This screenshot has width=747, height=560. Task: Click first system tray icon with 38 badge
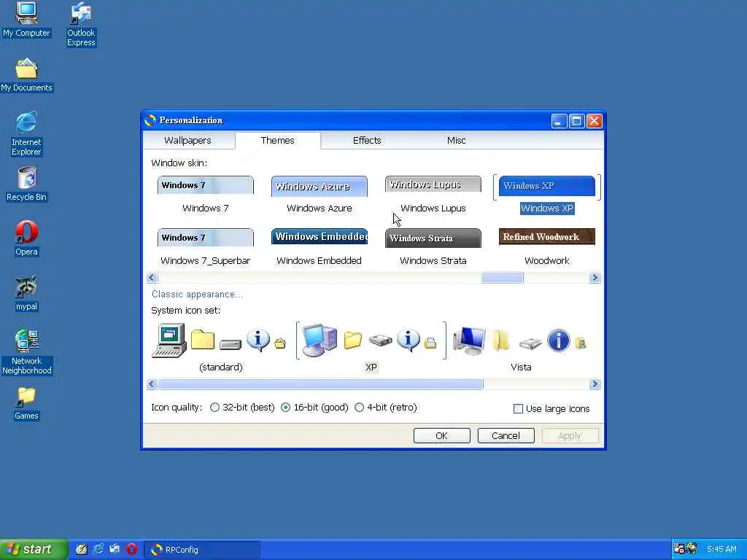(679, 549)
